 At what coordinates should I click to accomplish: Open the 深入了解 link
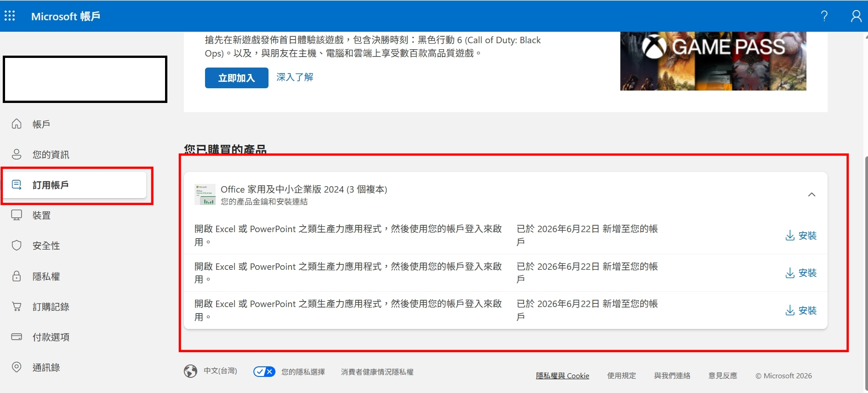295,77
